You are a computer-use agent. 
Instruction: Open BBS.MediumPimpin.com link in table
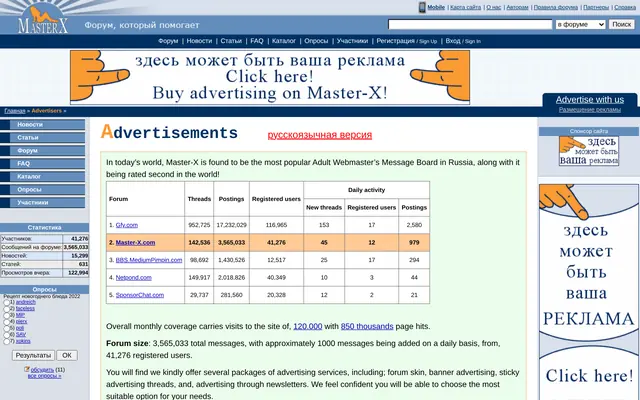coord(149,260)
